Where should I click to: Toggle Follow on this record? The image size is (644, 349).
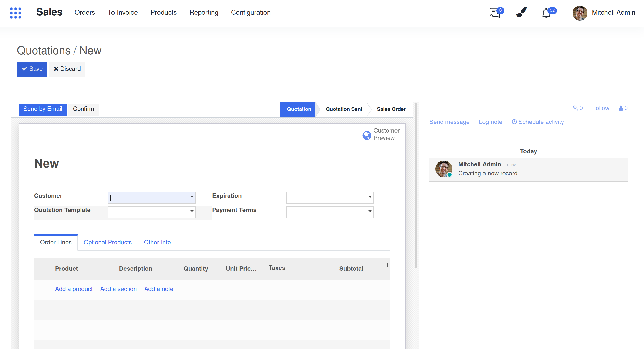tap(600, 108)
